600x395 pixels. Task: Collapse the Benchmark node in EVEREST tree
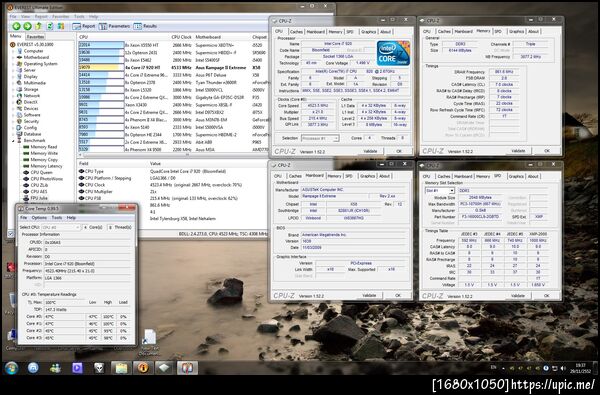[x=13, y=140]
